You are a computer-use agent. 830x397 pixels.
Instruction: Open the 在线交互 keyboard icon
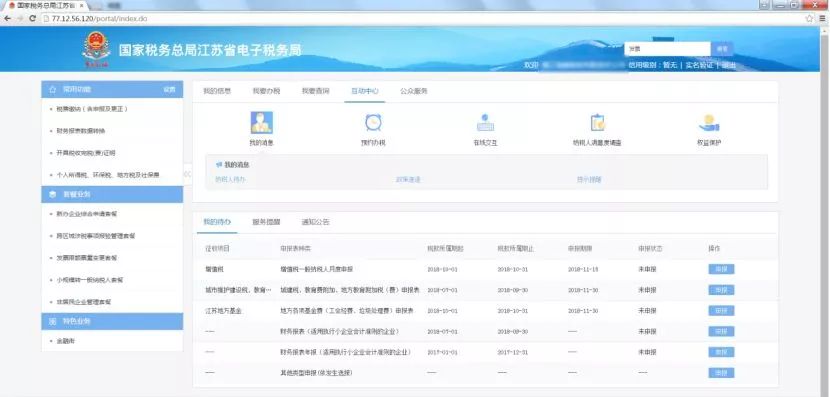(x=485, y=123)
